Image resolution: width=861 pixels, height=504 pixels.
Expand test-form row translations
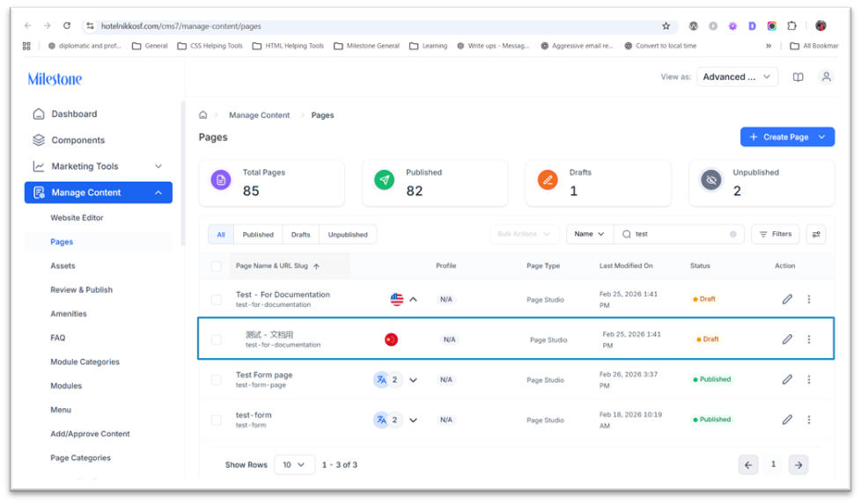(x=414, y=420)
